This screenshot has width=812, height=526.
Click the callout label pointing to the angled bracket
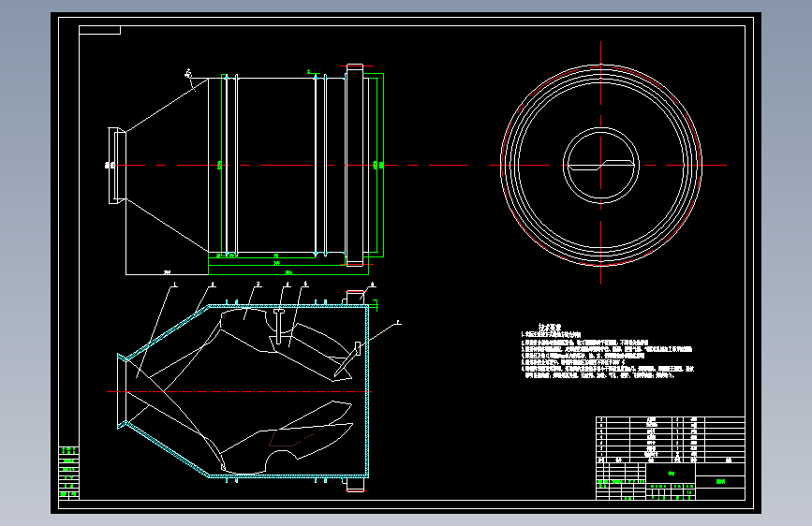coord(398,322)
